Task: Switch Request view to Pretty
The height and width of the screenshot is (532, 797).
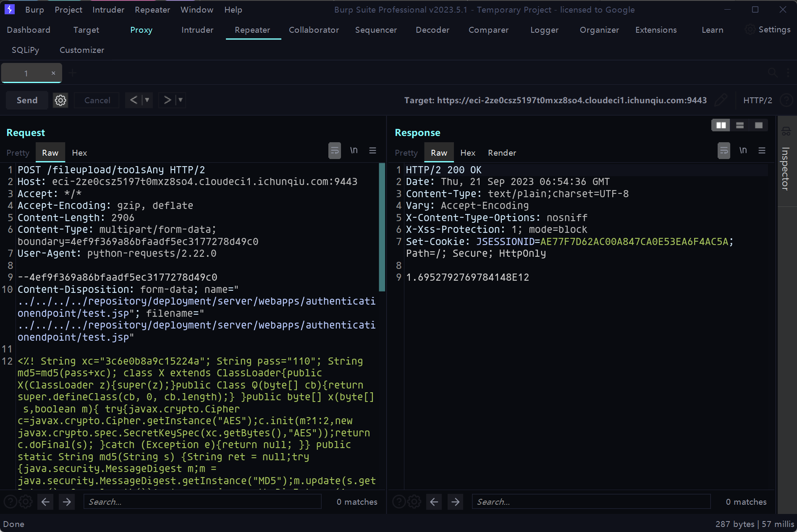Action: [18, 153]
